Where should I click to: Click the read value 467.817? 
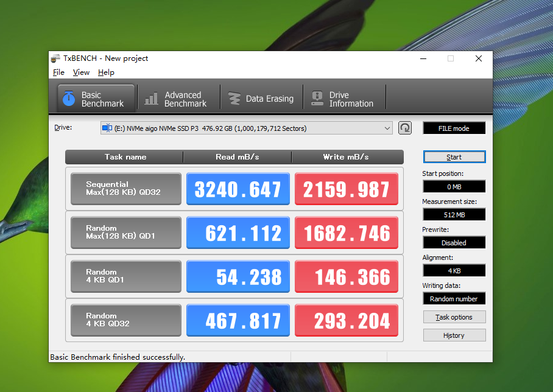(238, 320)
